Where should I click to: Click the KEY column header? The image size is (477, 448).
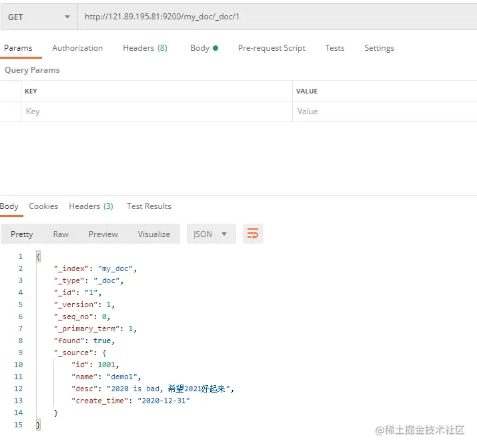coord(31,91)
